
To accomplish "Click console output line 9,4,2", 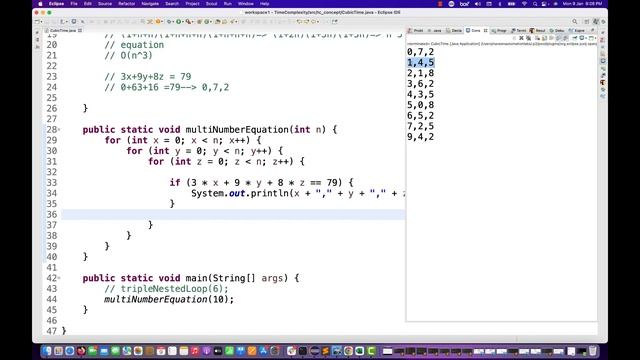I will point(420,137).
